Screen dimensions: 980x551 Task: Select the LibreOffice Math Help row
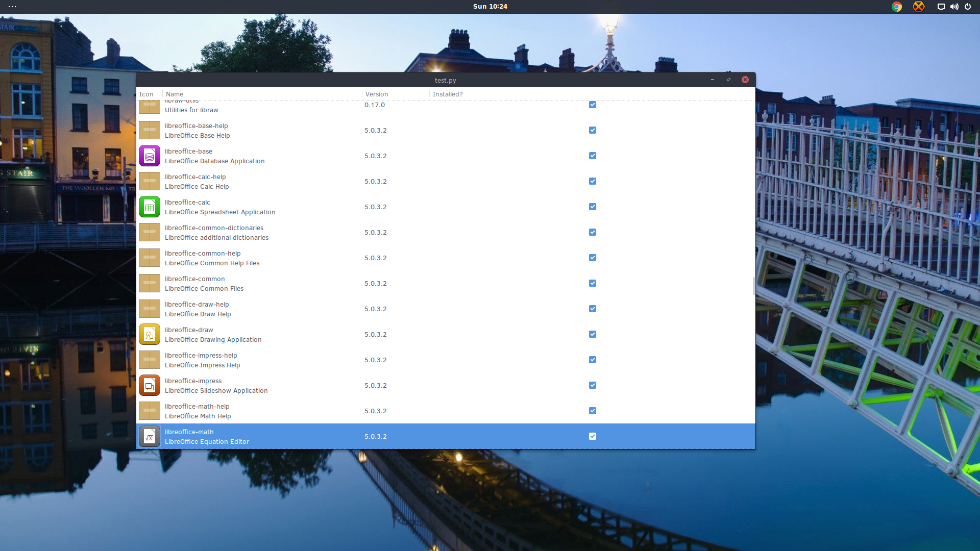pyautogui.click(x=446, y=411)
